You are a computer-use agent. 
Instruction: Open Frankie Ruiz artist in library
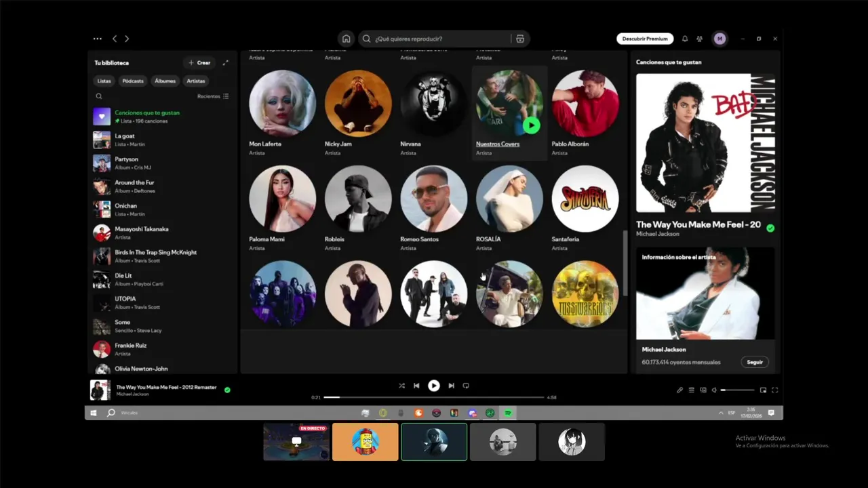163,349
